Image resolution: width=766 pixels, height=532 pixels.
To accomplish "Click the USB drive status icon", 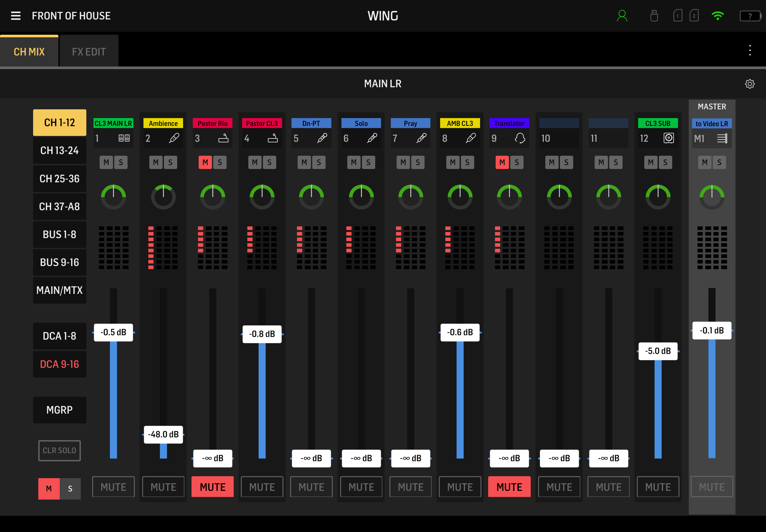I will [x=654, y=16].
